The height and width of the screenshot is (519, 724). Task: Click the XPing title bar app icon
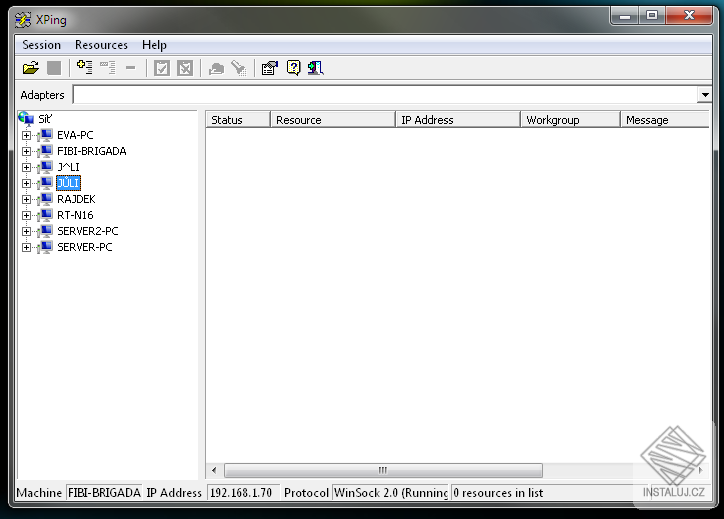tap(23, 20)
